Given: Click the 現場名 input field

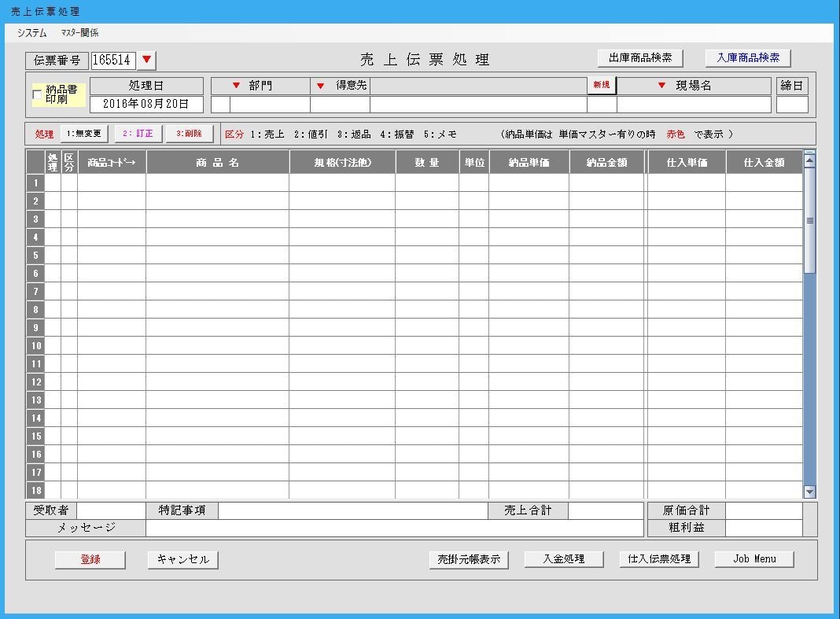Looking at the screenshot, I should (x=694, y=105).
